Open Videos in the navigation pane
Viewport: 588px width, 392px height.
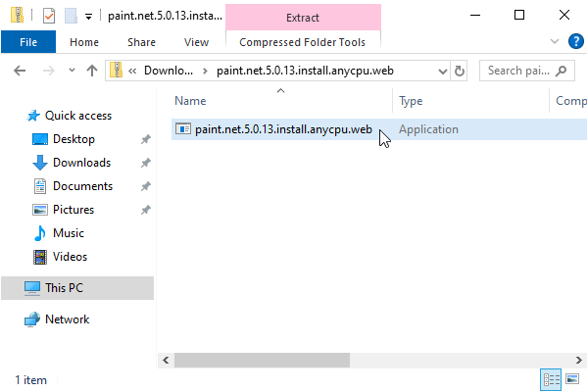tap(70, 257)
